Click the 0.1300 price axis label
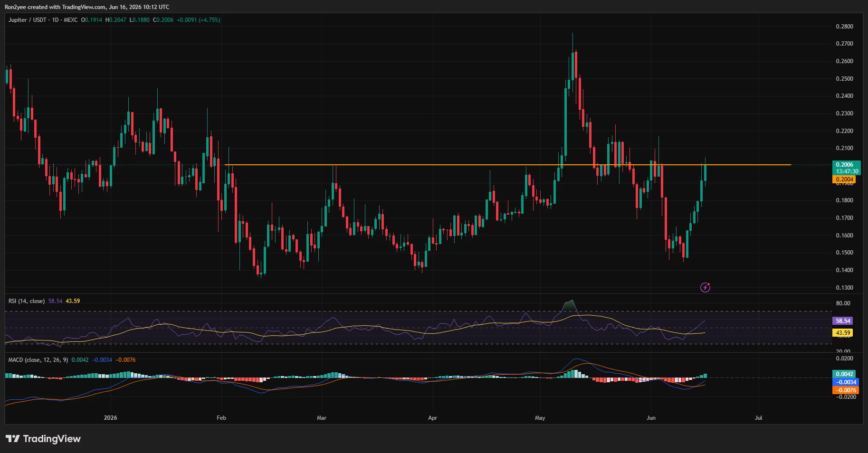 [x=845, y=288]
